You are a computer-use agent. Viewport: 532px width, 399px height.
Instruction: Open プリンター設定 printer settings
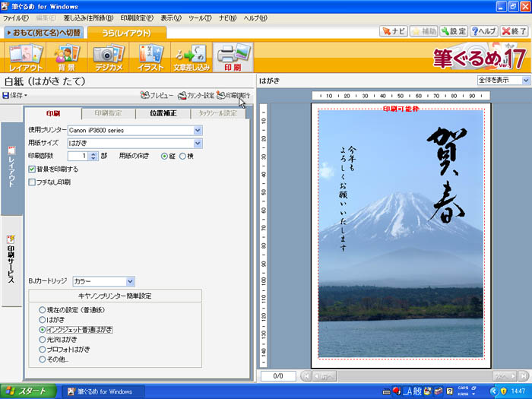(x=195, y=96)
